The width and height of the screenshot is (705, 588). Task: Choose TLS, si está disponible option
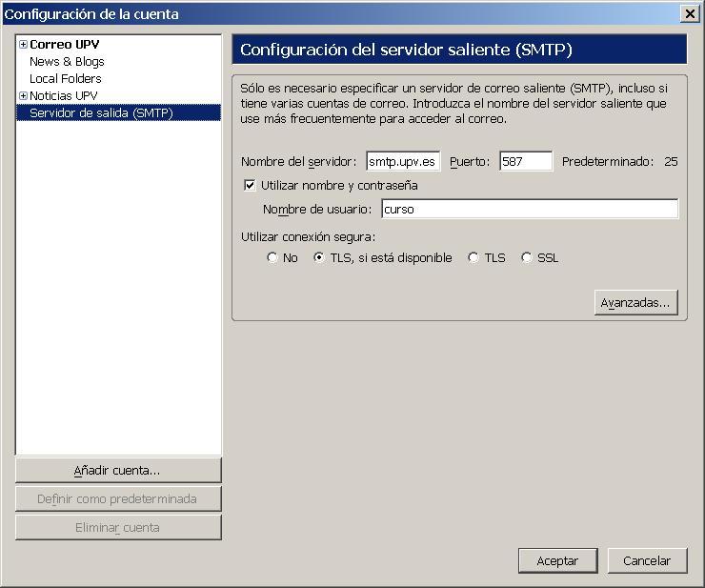pos(319,257)
